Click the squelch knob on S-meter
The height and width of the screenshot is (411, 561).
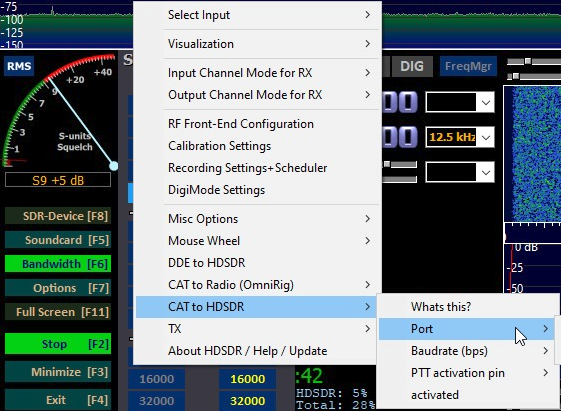[113, 166]
